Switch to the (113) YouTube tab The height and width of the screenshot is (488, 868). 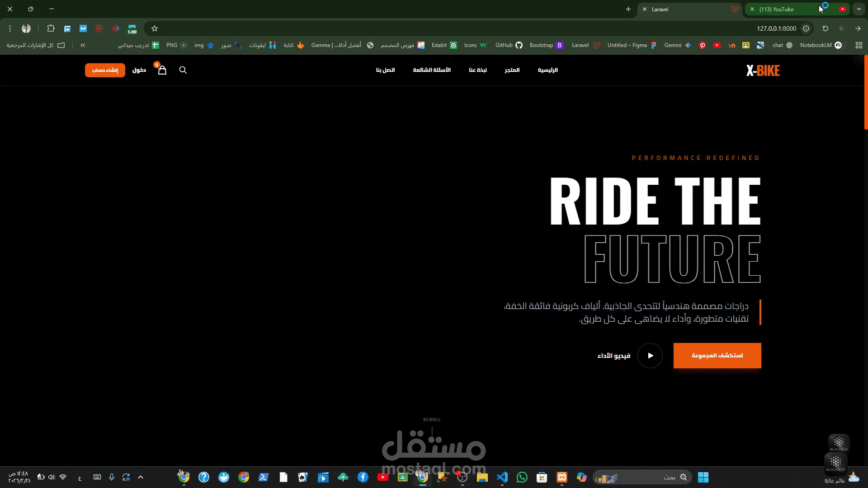(x=798, y=9)
